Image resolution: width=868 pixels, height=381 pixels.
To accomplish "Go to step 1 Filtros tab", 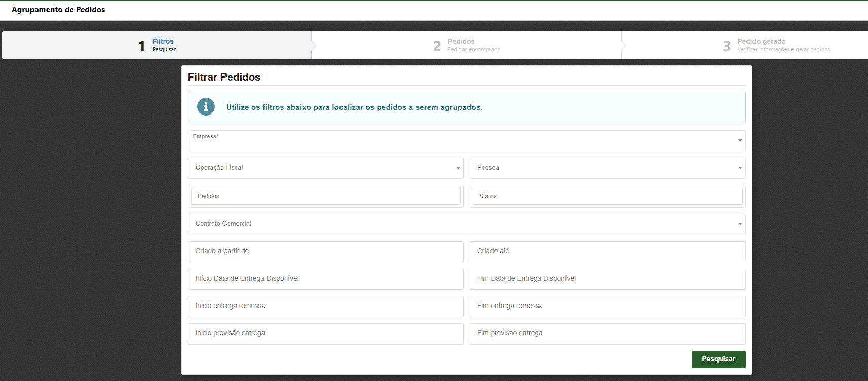I will 157,46.
